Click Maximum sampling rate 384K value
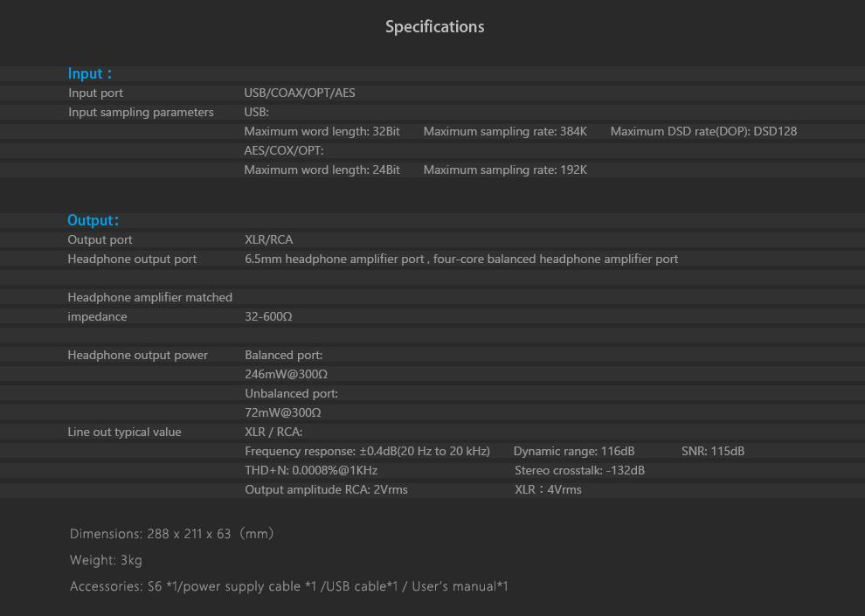This screenshot has width=865, height=616. pos(505,131)
